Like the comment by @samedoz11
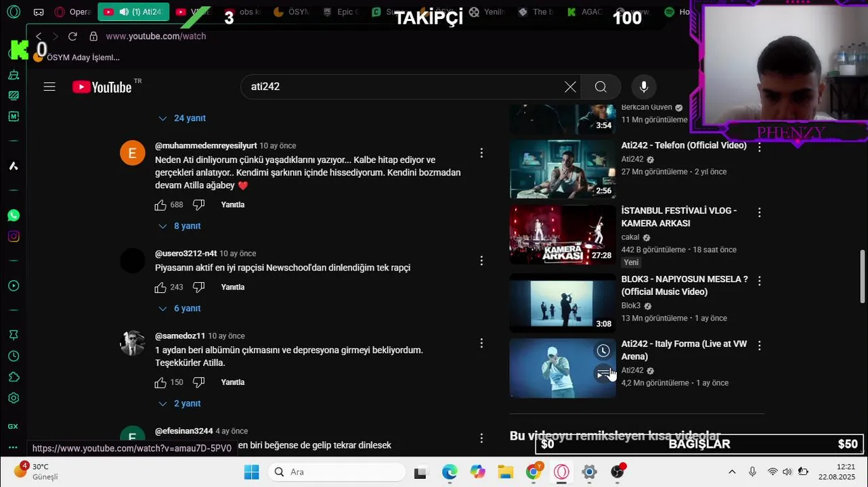 click(160, 383)
